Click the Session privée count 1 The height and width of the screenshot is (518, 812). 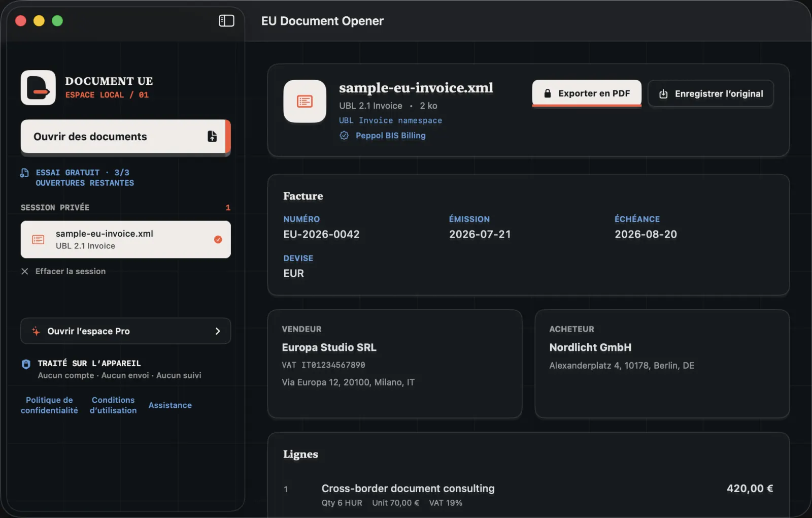click(228, 208)
